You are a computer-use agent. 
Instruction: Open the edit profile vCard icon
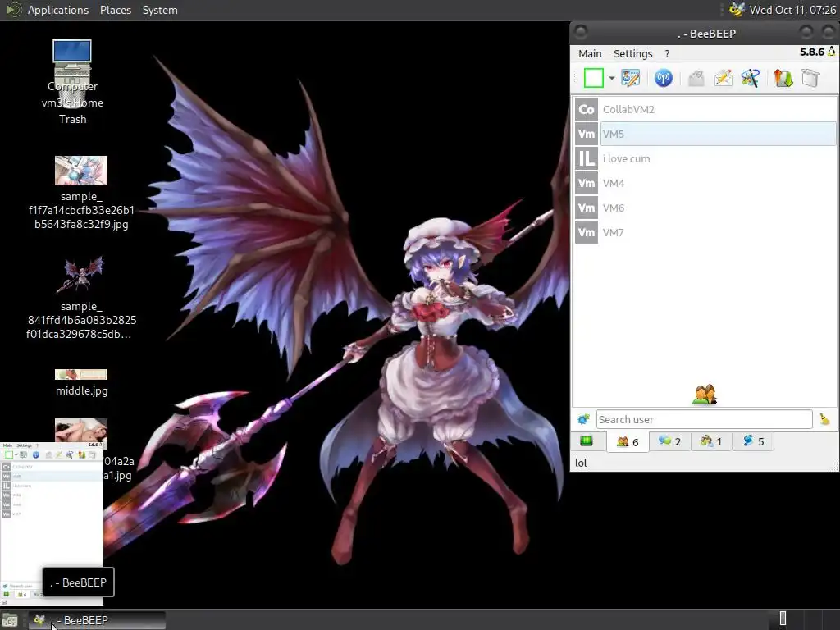click(x=631, y=78)
